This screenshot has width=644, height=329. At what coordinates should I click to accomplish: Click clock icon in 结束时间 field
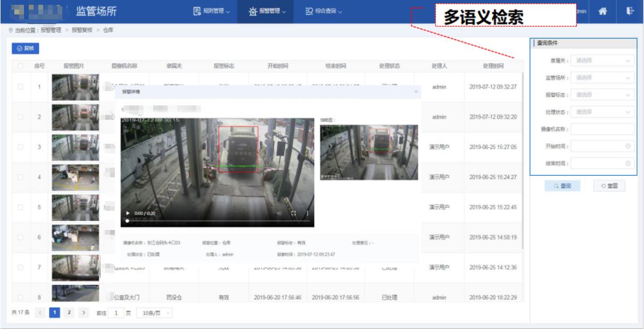[628, 163]
